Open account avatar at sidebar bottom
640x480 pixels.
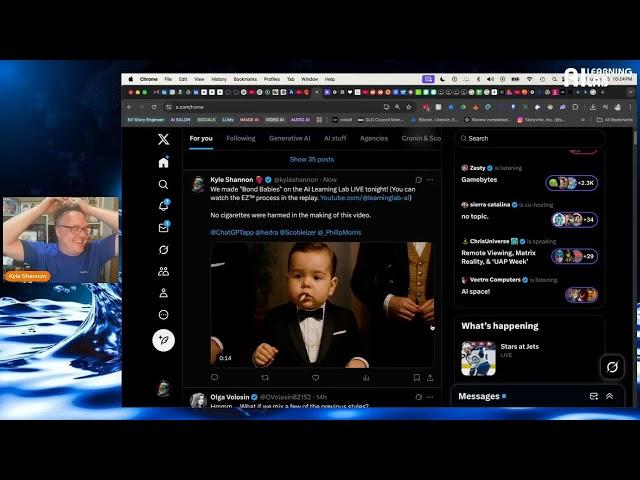pyautogui.click(x=163, y=389)
